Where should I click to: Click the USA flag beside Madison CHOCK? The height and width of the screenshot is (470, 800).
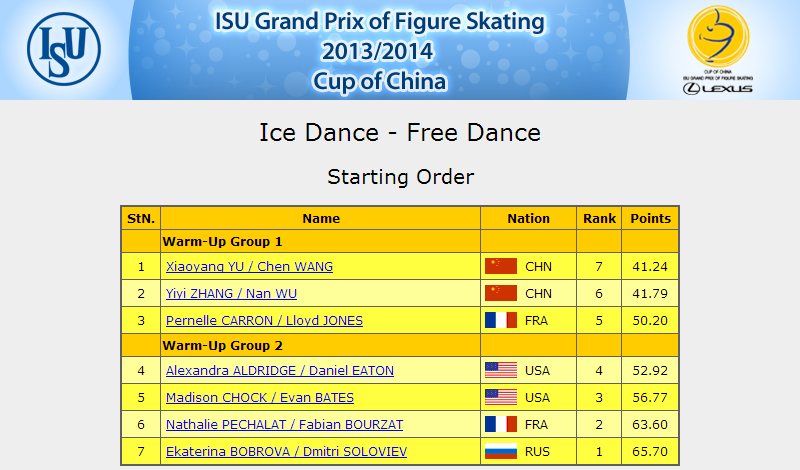501,398
